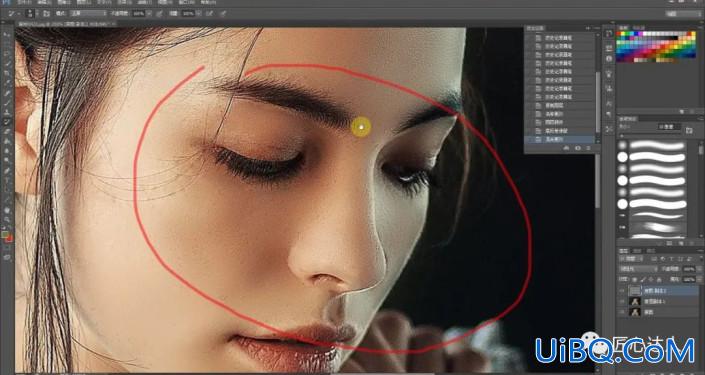Select the Rectangular Marquee tool
705x375 pixels.
tap(8, 44)
